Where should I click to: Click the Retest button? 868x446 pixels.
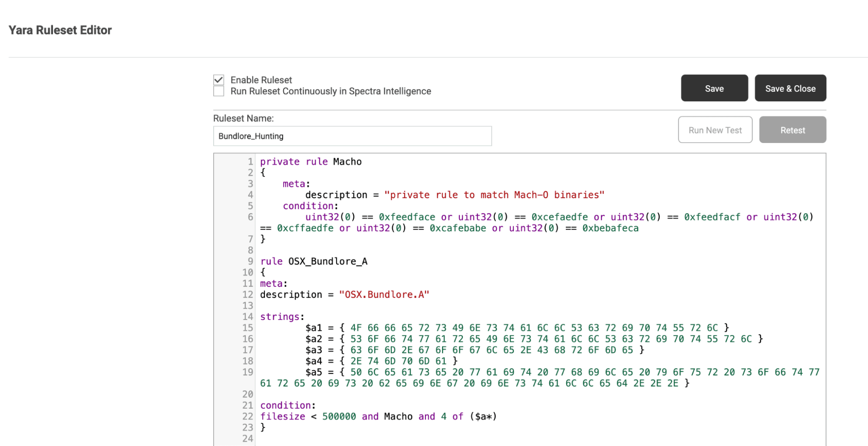click(x=792, y=130)
